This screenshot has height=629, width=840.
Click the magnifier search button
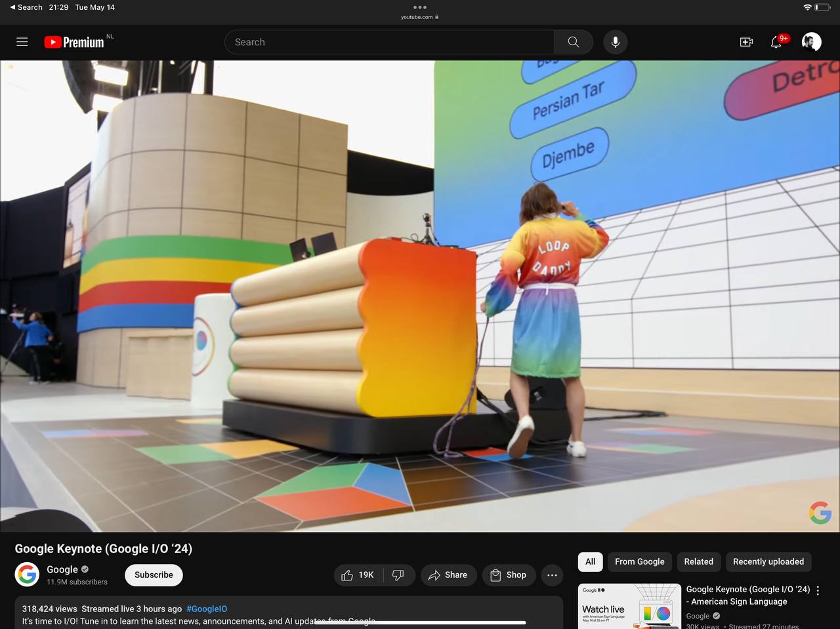573,42
